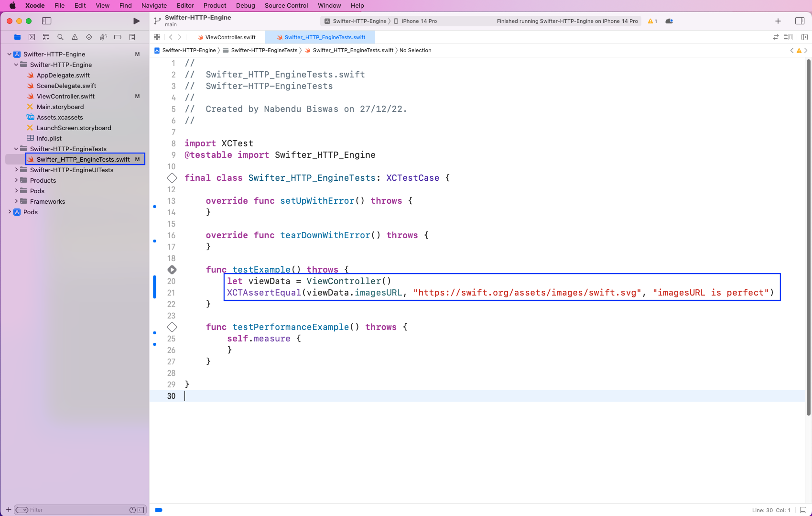Open the Editor menu
Screen dimensions: 812x516
[x=185, y=5]
